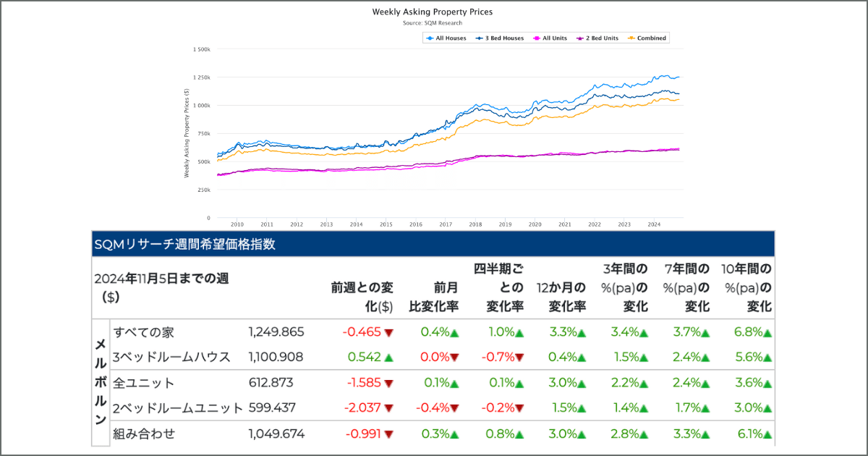Click the weekly change value -2.037
The image size is (868, 456).
click(x=361, y=408)
